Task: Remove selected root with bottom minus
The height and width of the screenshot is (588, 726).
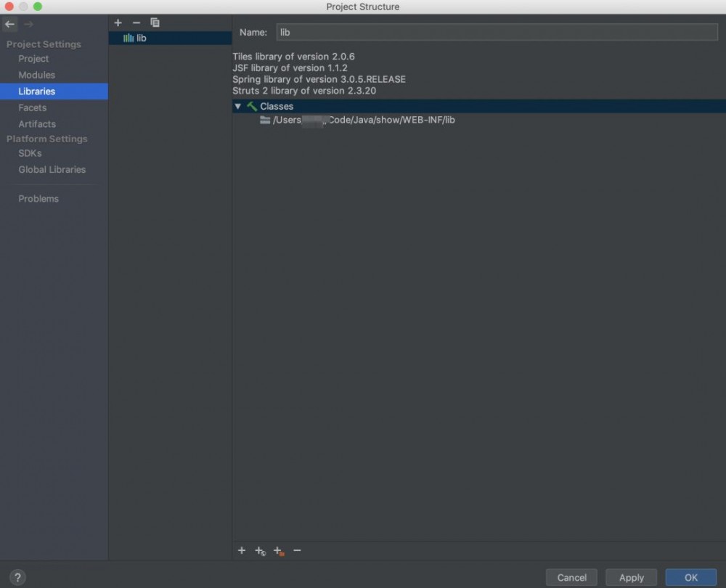Action: click(x=297, y=550)
